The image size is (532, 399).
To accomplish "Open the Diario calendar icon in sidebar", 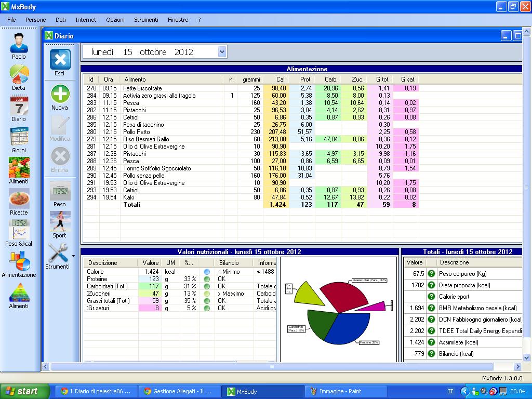I will (x=19, y=107).
